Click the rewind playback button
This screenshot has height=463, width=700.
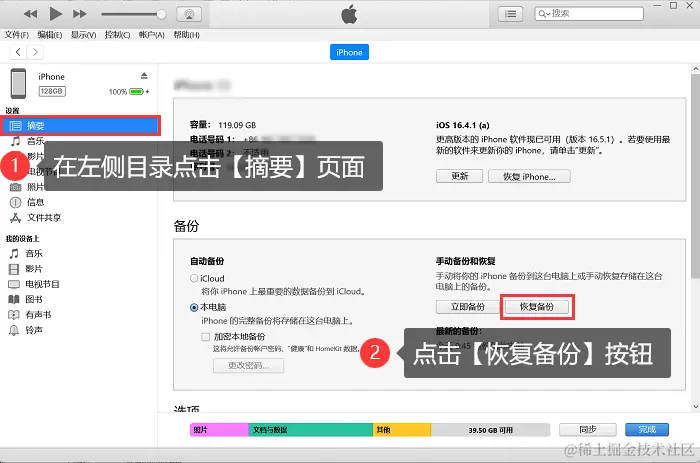[x=30, y=14]
